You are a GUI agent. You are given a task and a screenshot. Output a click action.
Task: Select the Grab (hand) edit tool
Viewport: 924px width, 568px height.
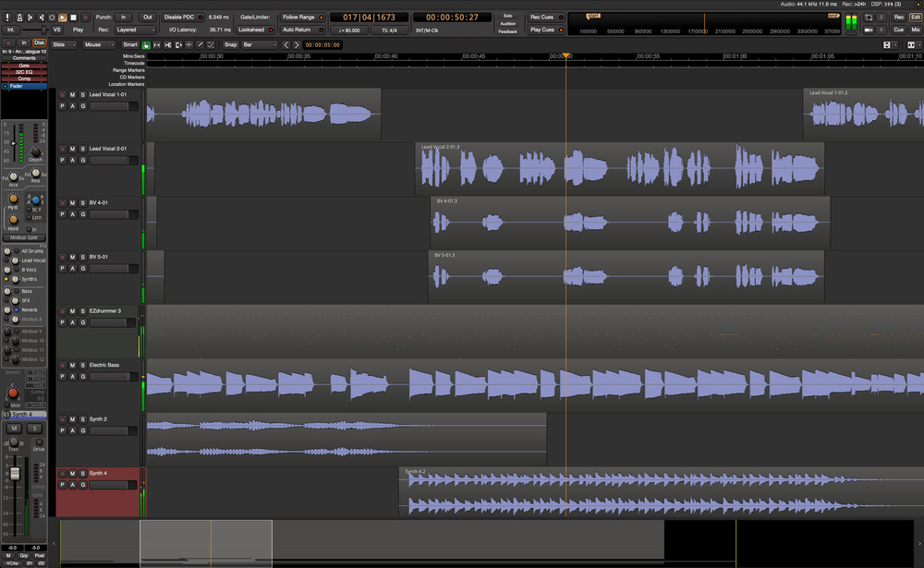[146, 44]
